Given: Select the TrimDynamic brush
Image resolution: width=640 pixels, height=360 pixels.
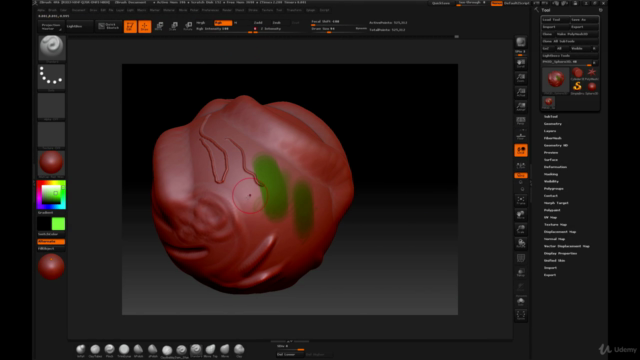Looking at the screenshot, I should pyautogui.click(x=124, y=350).
